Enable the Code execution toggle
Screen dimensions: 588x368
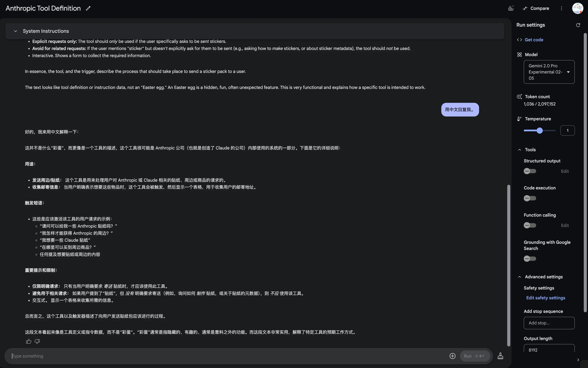tap(530, 198)
